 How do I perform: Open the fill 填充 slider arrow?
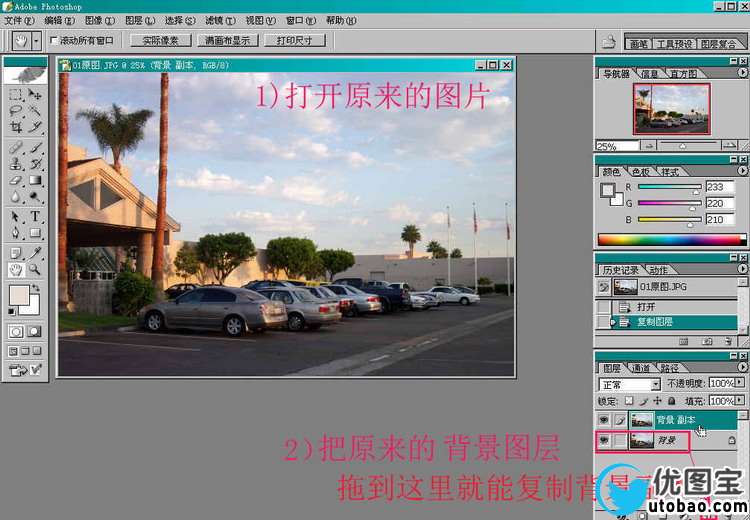click(x=740, y=400)
